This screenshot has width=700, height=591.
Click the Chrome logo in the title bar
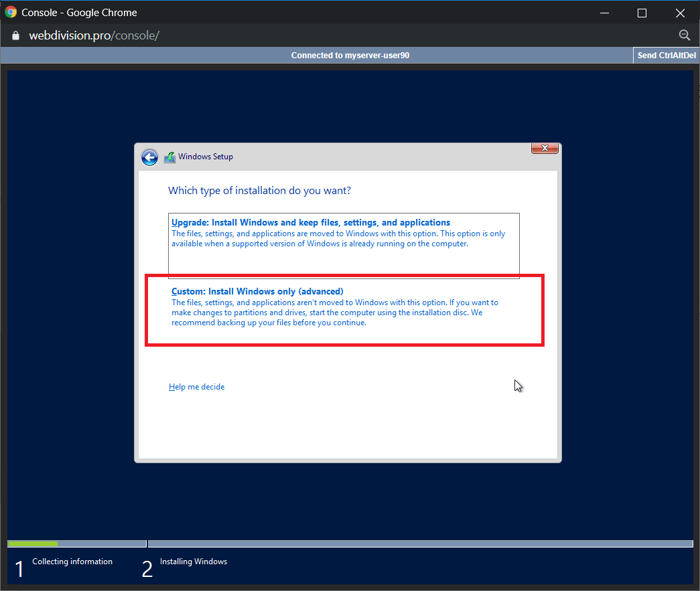pos(11,12)
